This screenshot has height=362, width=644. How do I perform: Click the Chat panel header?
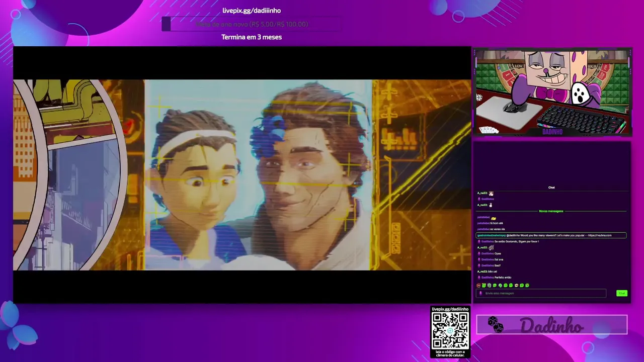point(551,188)
